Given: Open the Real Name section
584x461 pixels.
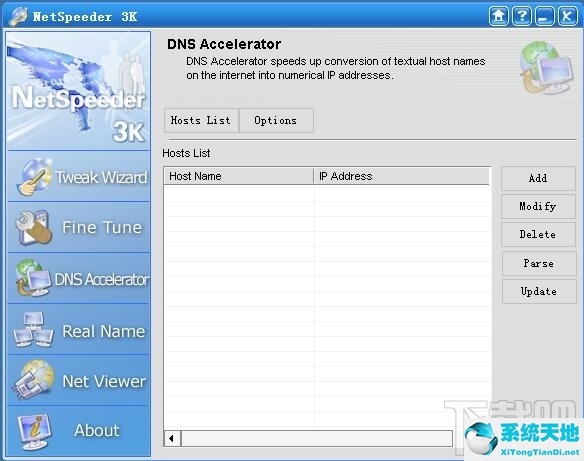Looking at the screenshot, I should 79,330.
